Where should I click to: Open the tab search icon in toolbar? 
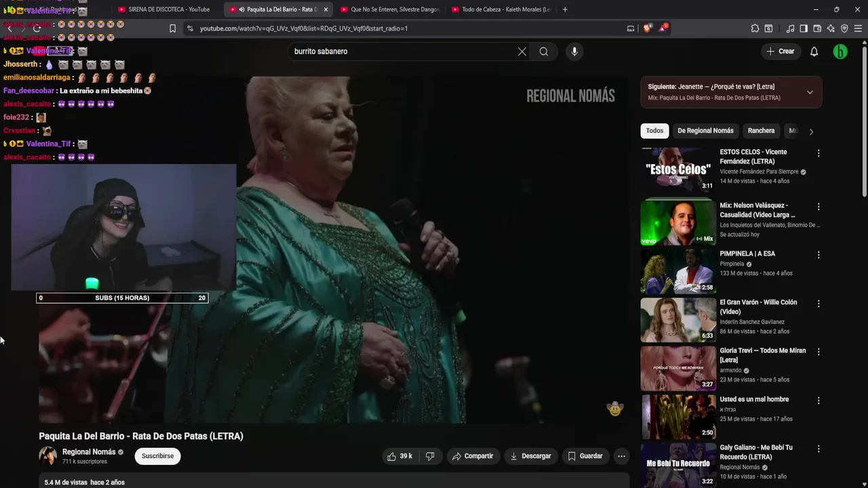768,28
